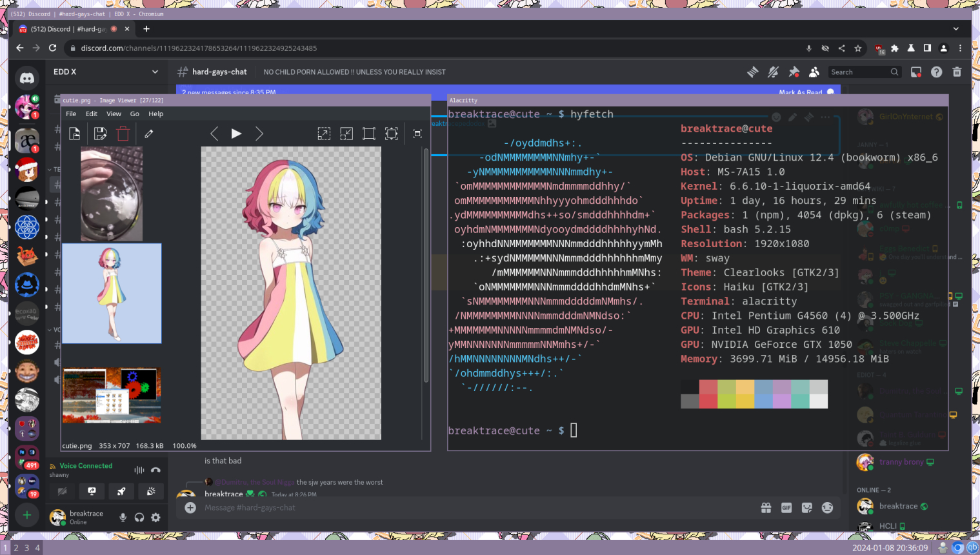Expand EDD X server dropdown
The height and width of the screenshot is (555, 980).
155,72
